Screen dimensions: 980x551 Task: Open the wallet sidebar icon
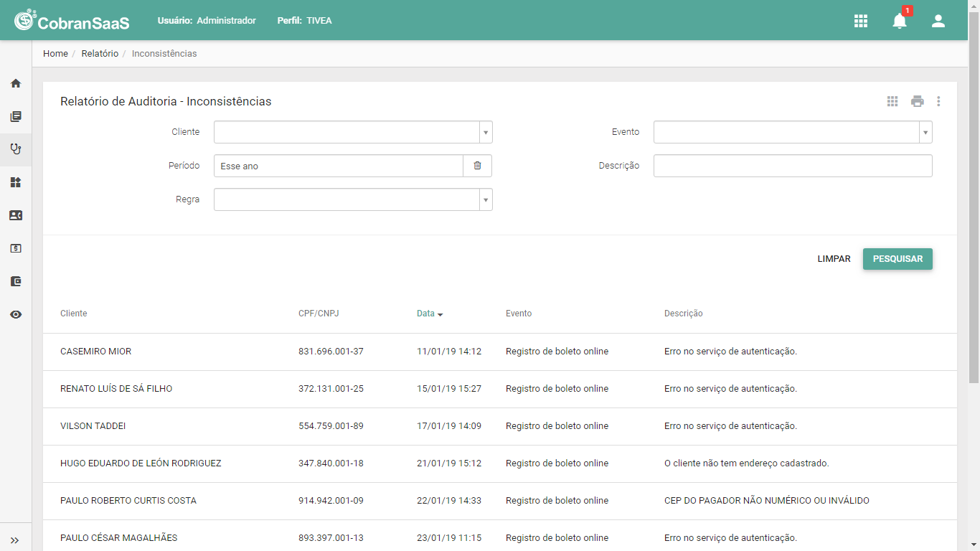(x=16, y=281)
